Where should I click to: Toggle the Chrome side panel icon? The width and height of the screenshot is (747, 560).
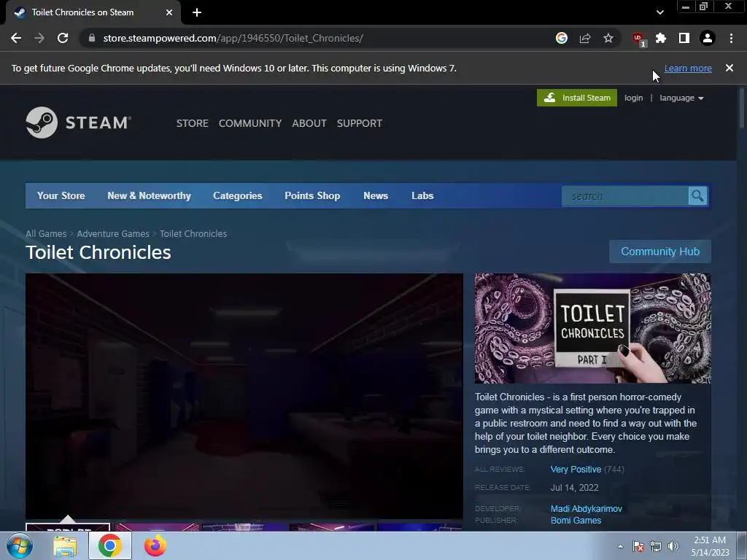pyautogui.click(x=684, y=38)
